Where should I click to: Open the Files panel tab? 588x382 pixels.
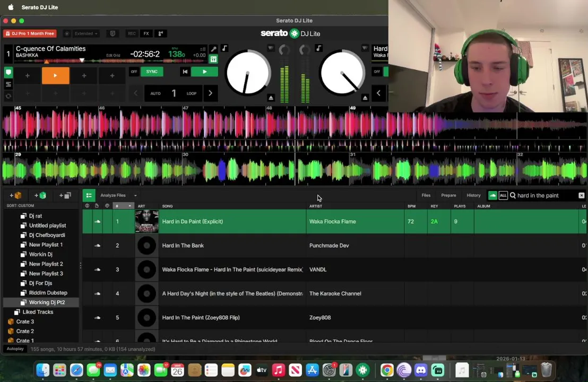point(426,195)
